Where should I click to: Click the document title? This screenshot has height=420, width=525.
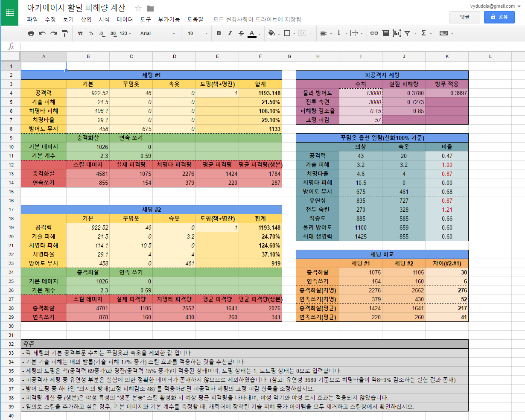(x=76, y=8)
